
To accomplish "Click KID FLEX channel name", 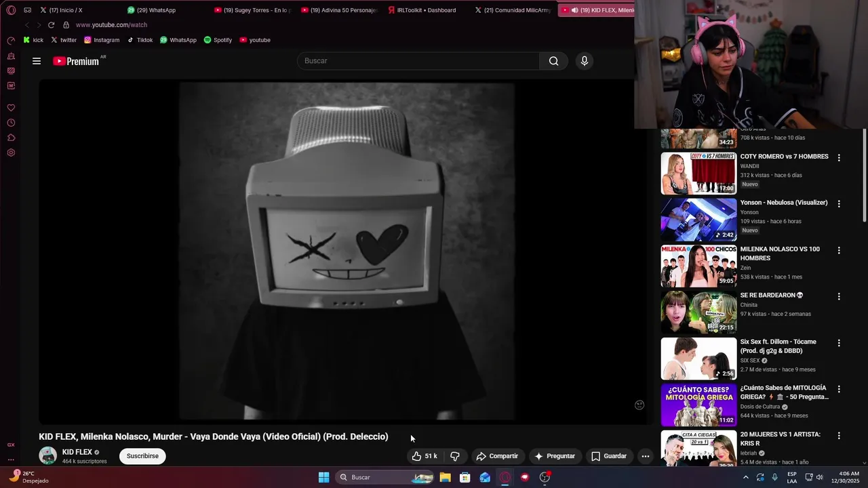I will (x=77, y=452).
